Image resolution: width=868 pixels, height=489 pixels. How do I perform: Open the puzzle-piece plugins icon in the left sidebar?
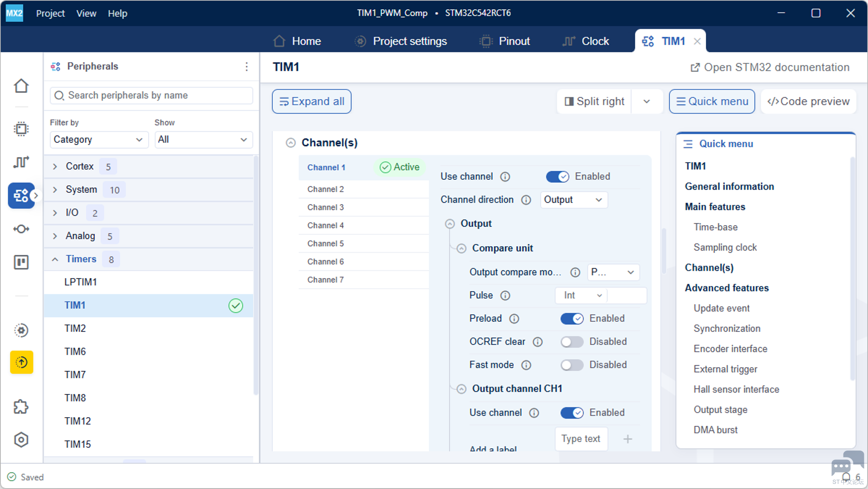pyautogui.click(x=21, y=407)
